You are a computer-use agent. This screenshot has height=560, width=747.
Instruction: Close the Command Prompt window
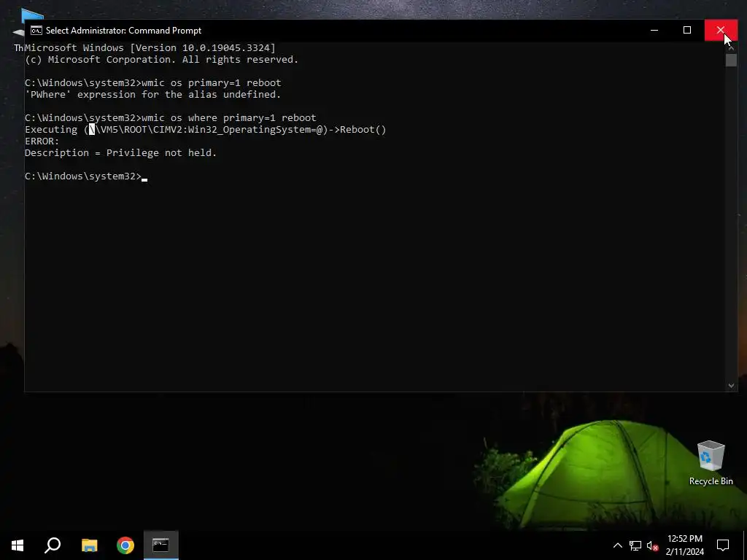[x=720, y=31]
